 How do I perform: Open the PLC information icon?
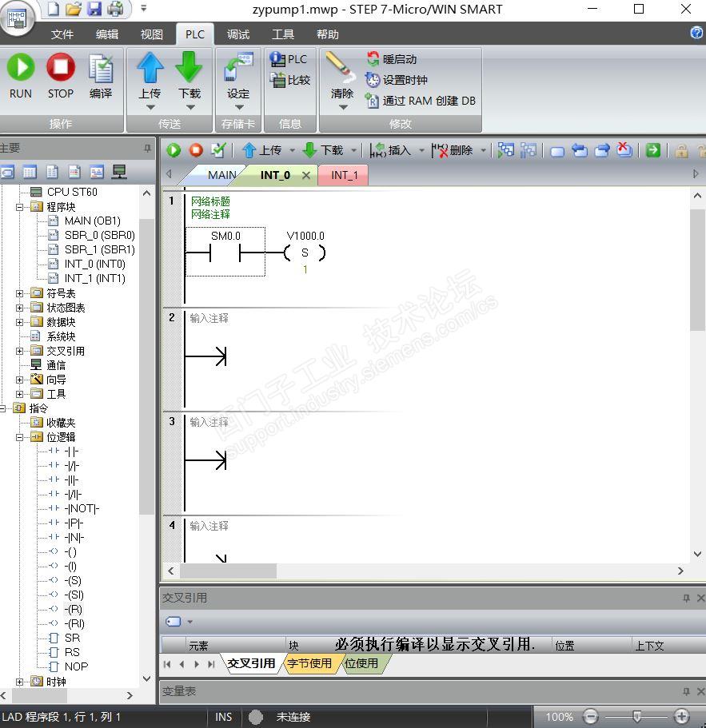click(x=277, y=59)
